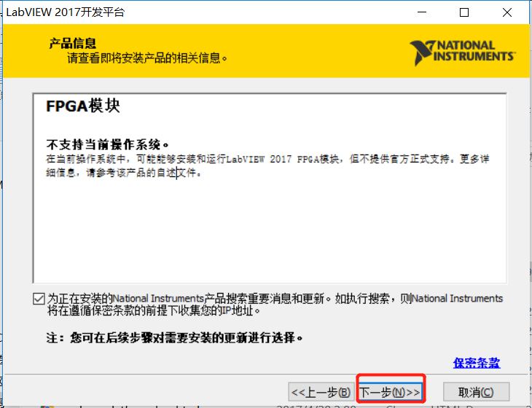Close the LabVIEW 2017 installer window
Viewport: 532px width, 408px height.
(507, 12)
